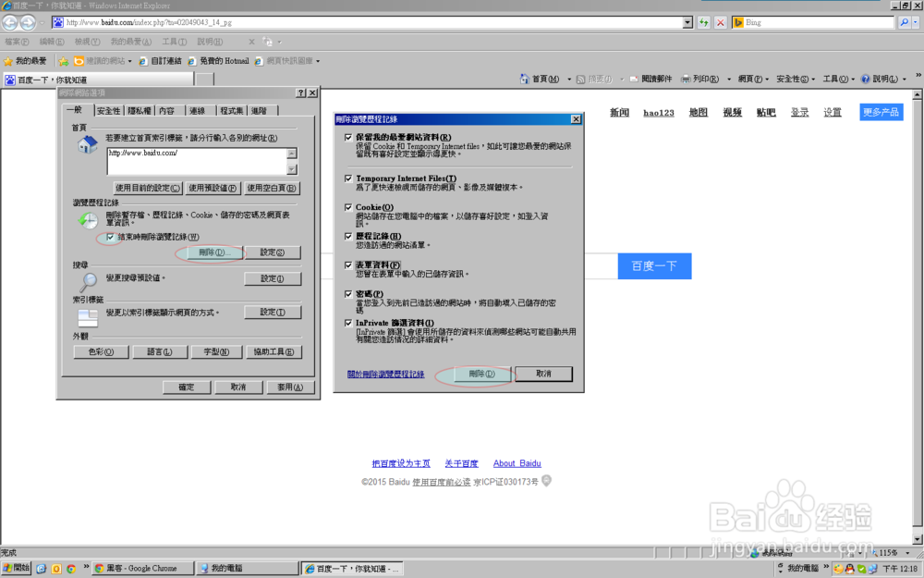Click the 自訂連結 favorites bar link
924x578 pixels.
click(x=160, y=61)
